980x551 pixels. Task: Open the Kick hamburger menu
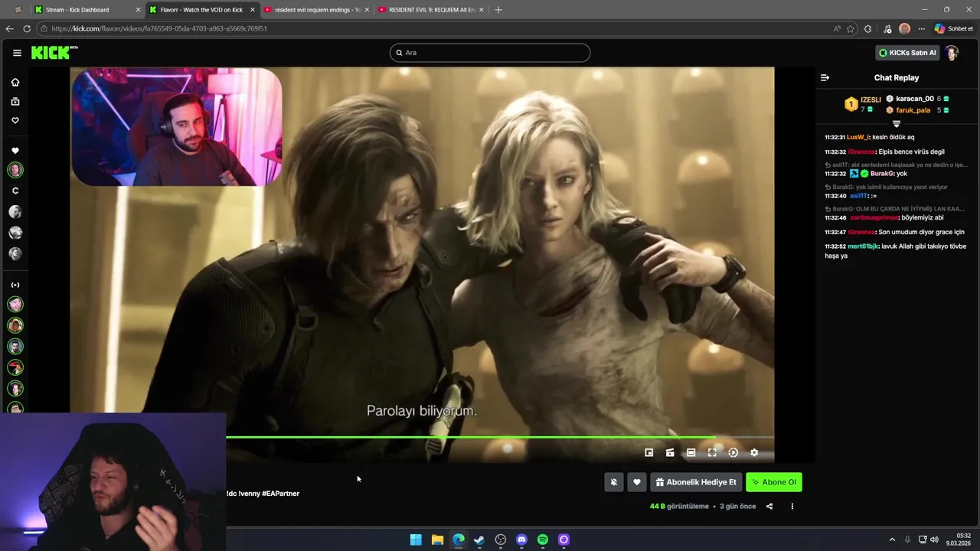point(17,53)
